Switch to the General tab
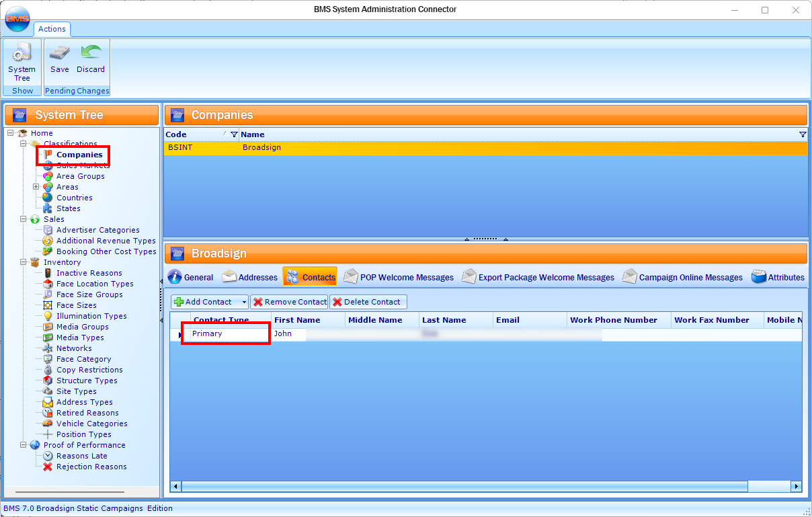 [191, 277]
